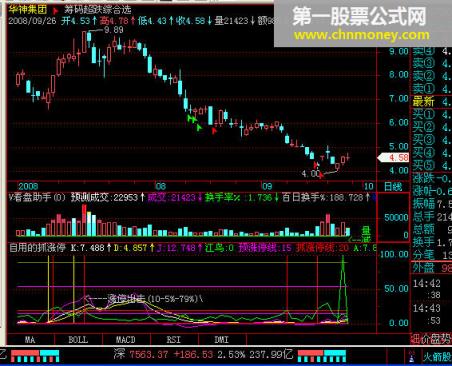Switch to the BOLL indicator tab
The width and height of the screenshot is (452, 366).
point(78,340)
